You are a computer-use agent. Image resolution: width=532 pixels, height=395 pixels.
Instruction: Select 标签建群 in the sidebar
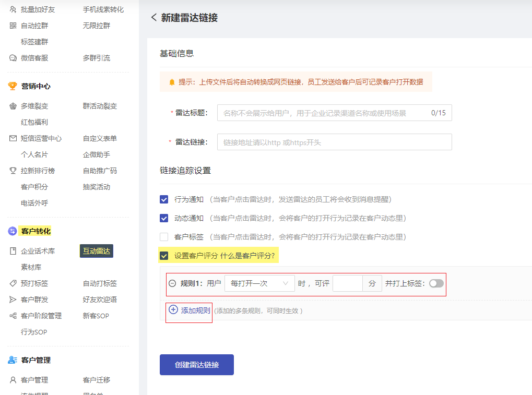(34, 42)
